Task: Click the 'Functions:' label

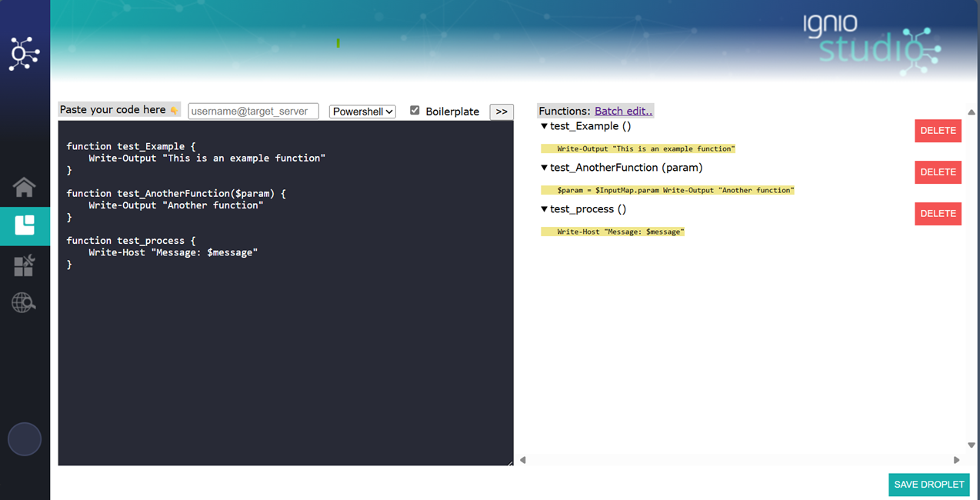Action: pyautogui.click(x=565, y=111)
